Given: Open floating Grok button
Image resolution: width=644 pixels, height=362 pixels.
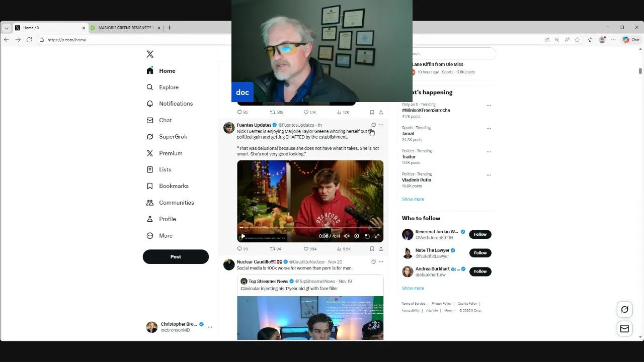Looking at the screenshot, I should point(624,310).
